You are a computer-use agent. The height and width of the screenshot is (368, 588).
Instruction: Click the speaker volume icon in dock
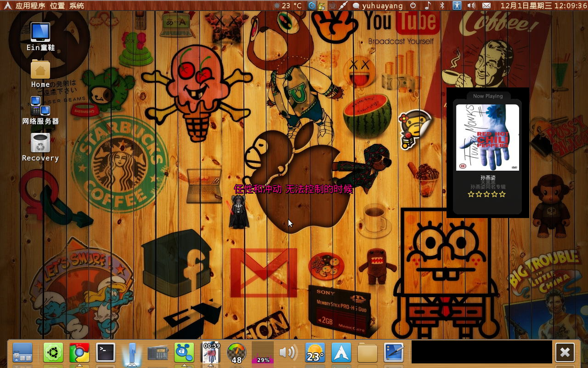point(288,353)
